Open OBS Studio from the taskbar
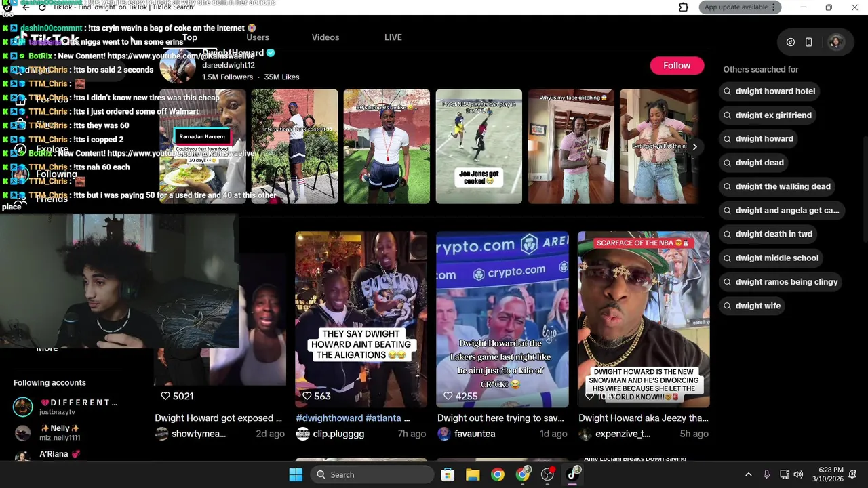 pyautogui.click(x=548, y=474)
